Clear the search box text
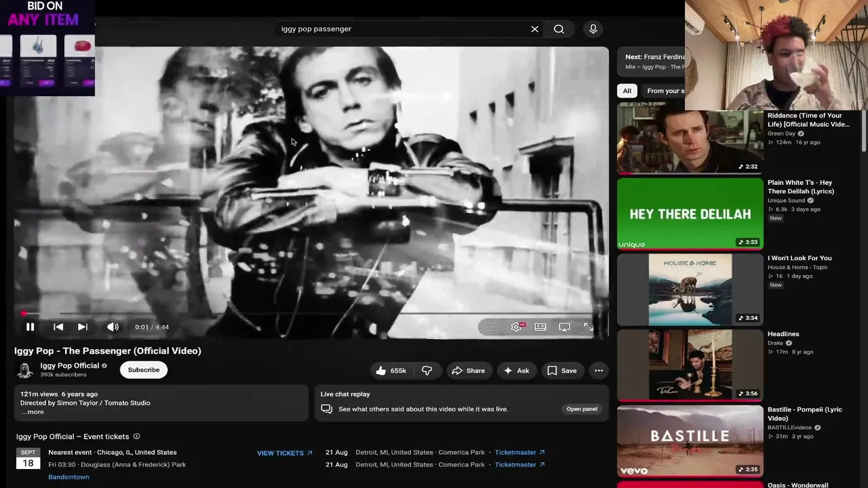Image resolution: width=868 pixels, height=488 pixels. 534,29
